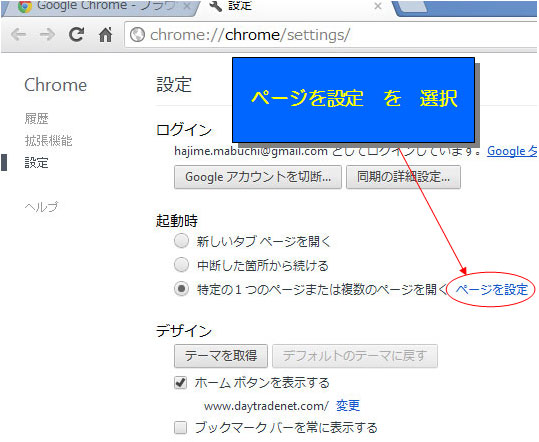This screenshot has width=539, height=442.
Task: Click the browser forward arrow
Action: [x=47, y=34]
